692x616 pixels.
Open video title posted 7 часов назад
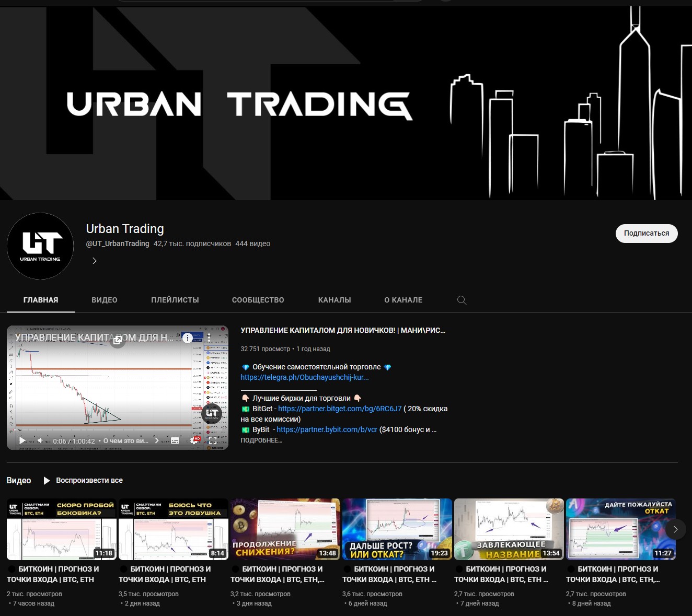54,574
